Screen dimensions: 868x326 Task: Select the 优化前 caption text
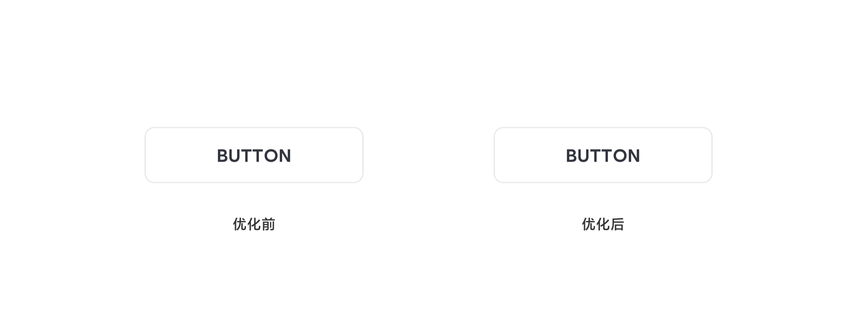(254, 224)
